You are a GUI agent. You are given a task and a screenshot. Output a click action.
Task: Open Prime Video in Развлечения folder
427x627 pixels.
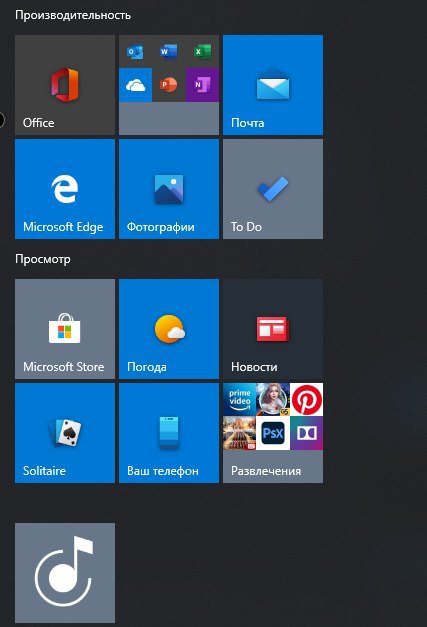(239, 399)
